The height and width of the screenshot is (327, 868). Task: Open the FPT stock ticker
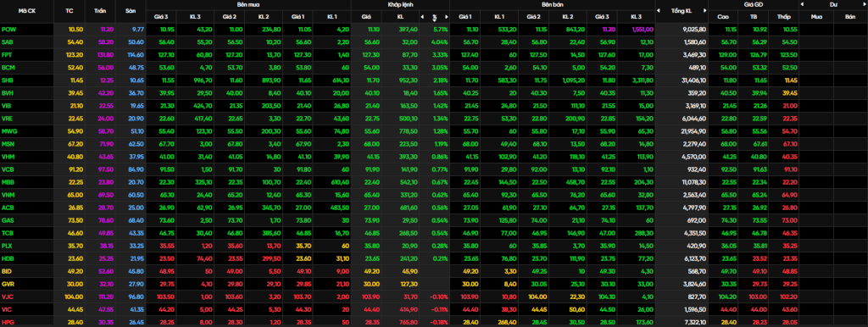7,55
